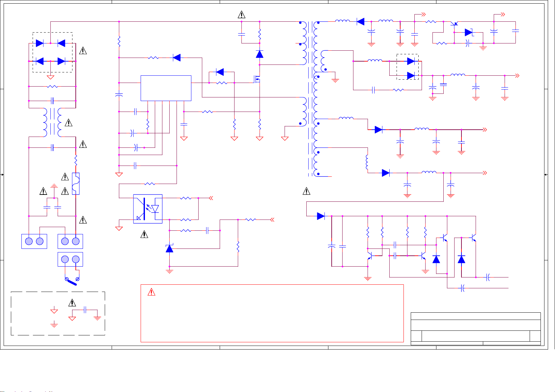Click the leftmost two-pin connector
Screen dimensions: 555x392
coord(34,241)
